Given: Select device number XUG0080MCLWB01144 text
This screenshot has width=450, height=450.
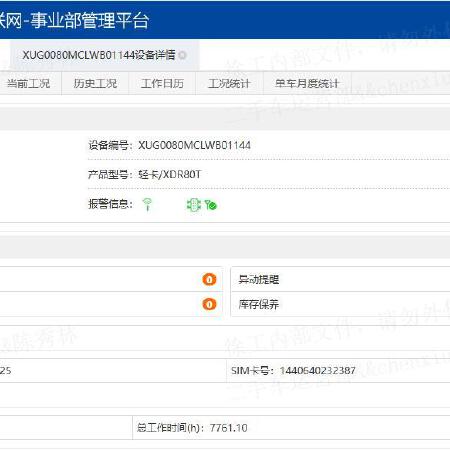Looking at the screenshot, I should click(194, 145).
